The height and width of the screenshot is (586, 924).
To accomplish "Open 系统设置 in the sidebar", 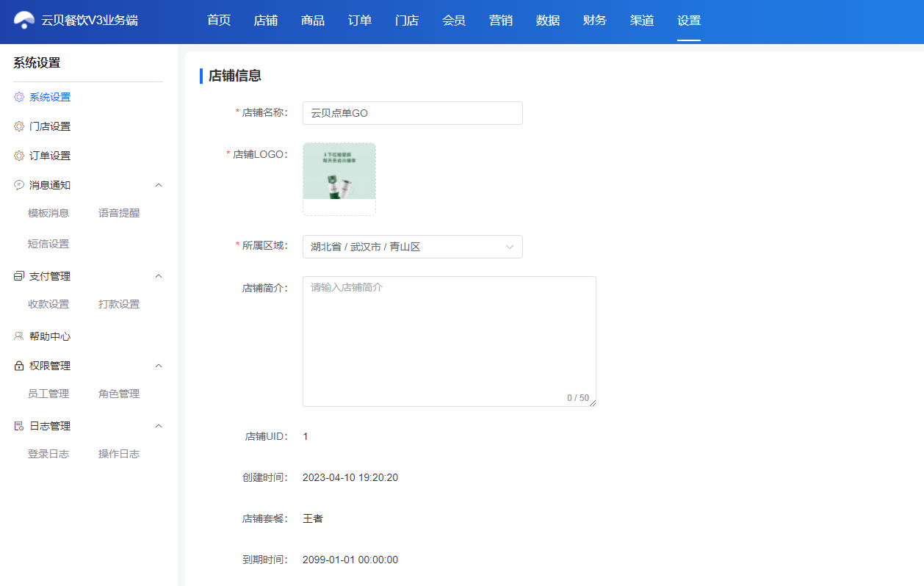I will pyautogui.click(x=50, y=97).
